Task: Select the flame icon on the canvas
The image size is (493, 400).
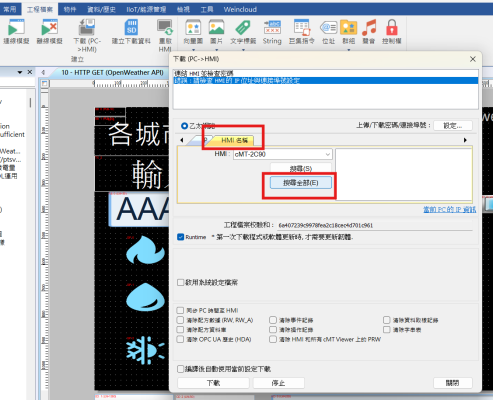Action: tap(145, 250)
